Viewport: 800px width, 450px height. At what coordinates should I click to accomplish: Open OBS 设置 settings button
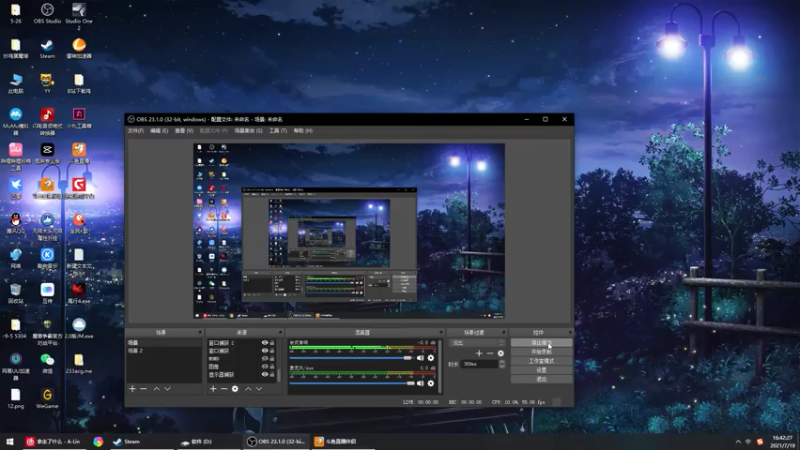point(541,370)
